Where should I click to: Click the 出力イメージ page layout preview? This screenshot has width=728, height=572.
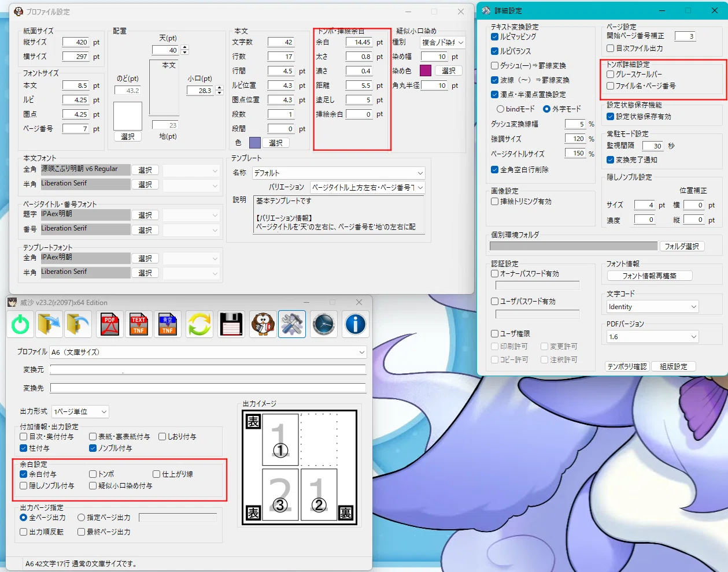(x=300, y=467)
